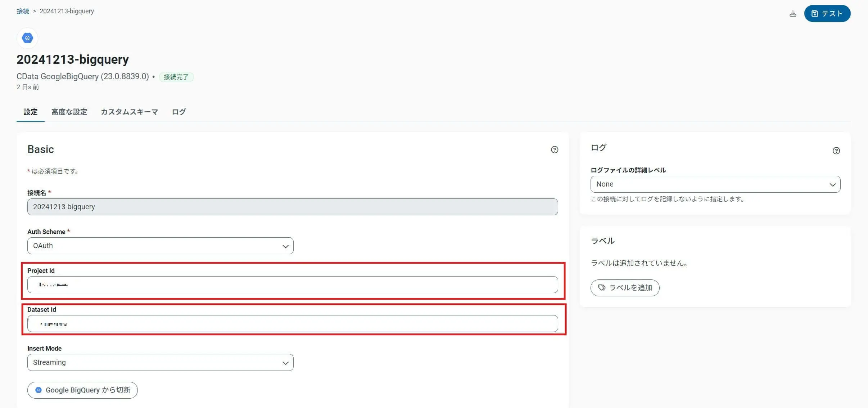Select the ログ tab
This screenshot has width=868, height=408.
(x=178, y=112)
